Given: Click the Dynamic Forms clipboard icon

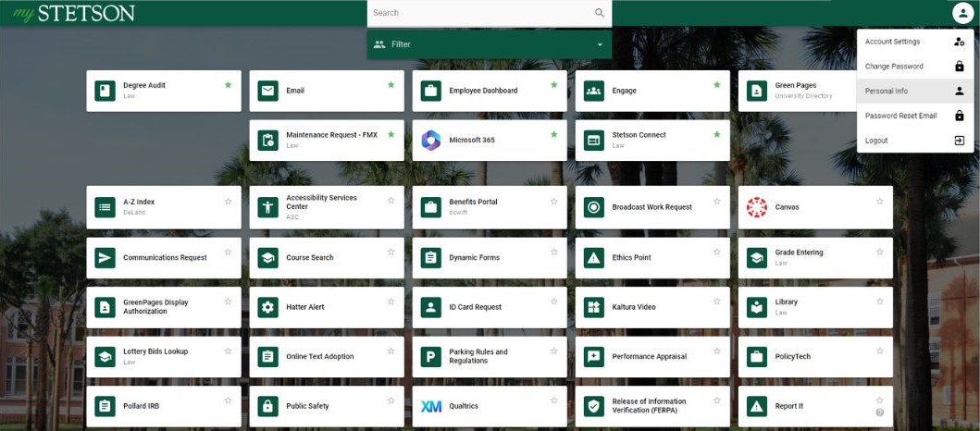Looking at the screenshot, I should click(431, 257).
